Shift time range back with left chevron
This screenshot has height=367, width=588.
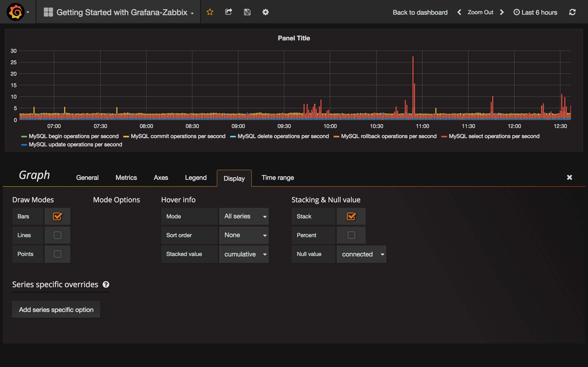[x=459, y=12]
